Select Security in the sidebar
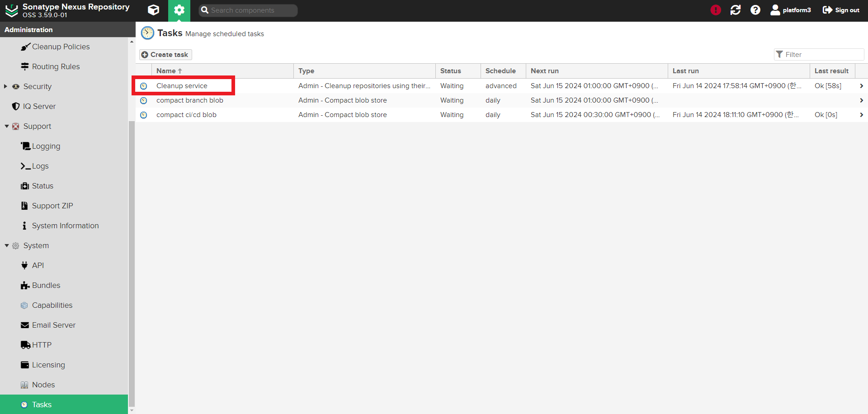Image resolution: width=868 pixels, height=414 pixels. click(38, 86)
